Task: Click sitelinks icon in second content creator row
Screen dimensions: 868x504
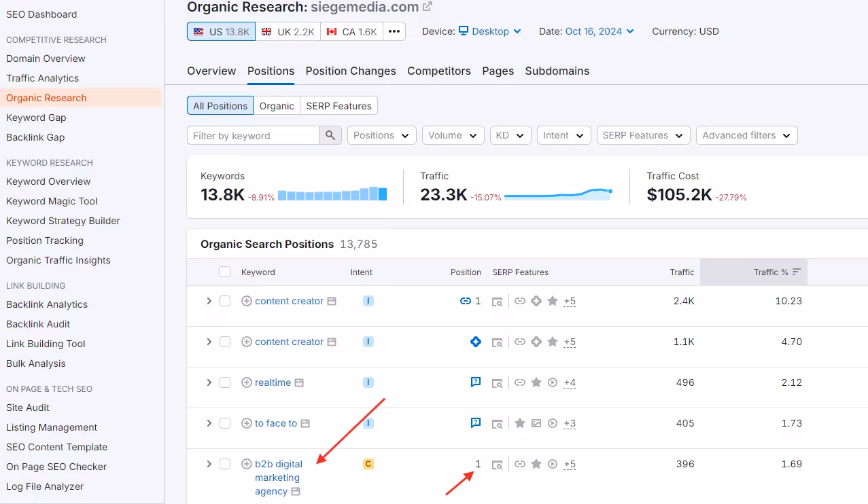Action: (x=520, y=342)
